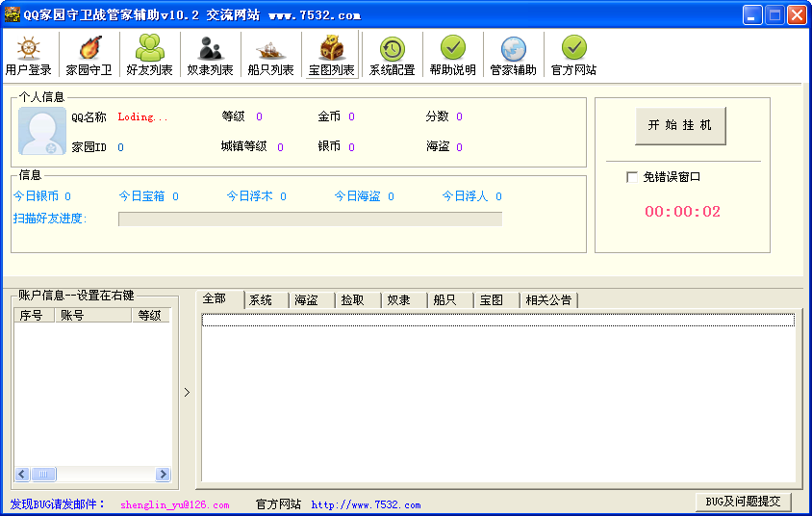This screenshot has height=516, width=812.
Task: Switch to the 全部 log tab
Action: click(x=215, y=299)
